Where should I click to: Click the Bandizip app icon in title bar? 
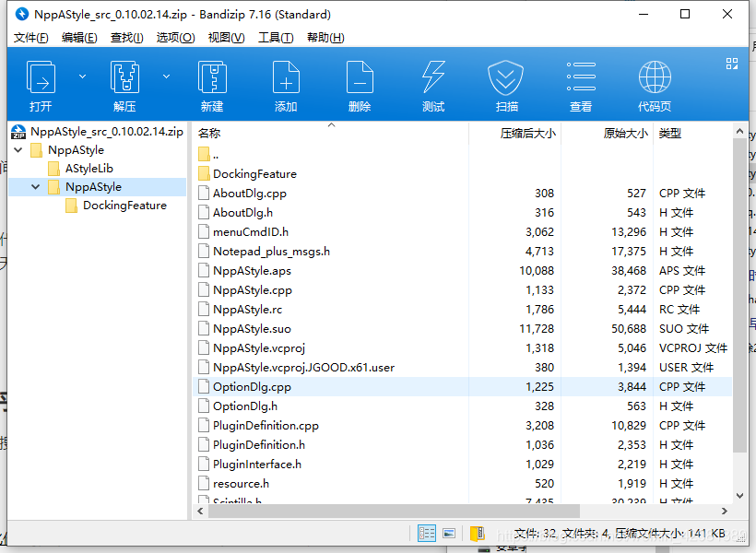point(22,14)
